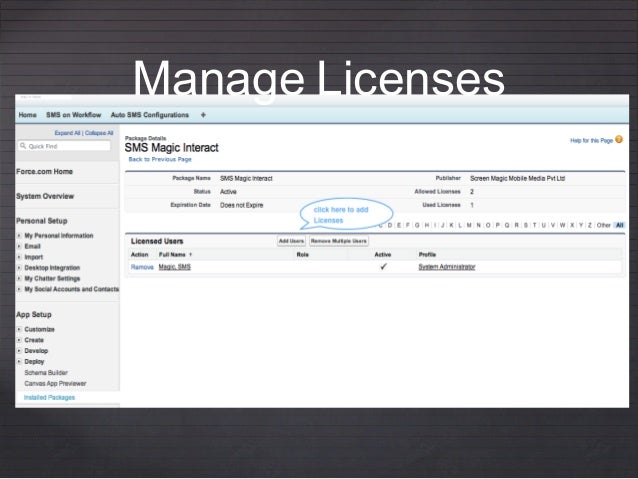The height and width of the screenshot is (479, 638).
Task: Expand the Deploy section
Action: coord(19,361)
